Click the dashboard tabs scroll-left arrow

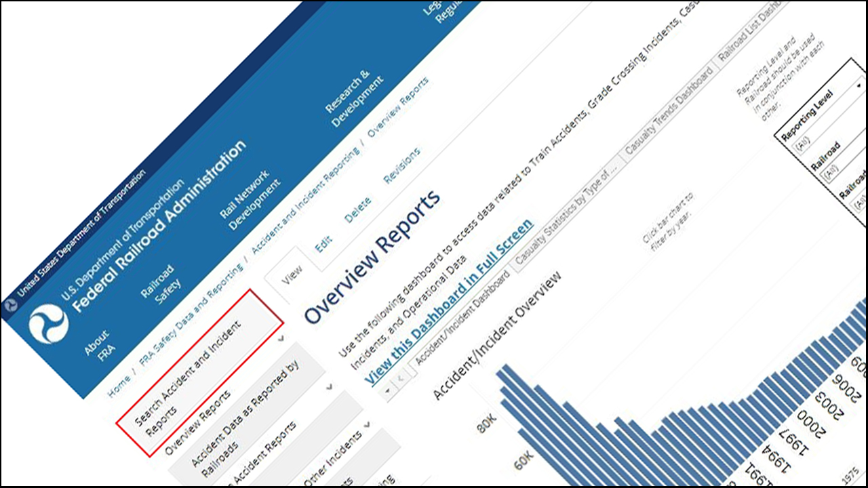pyautogui.click(x=400, y=377)
